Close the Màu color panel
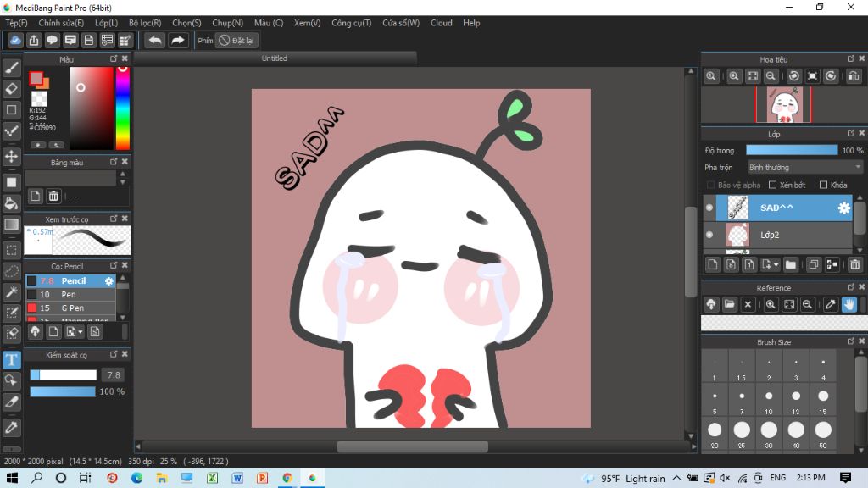Image resolution: width=868 pixels, height=488 pixels. pos(125,58)
